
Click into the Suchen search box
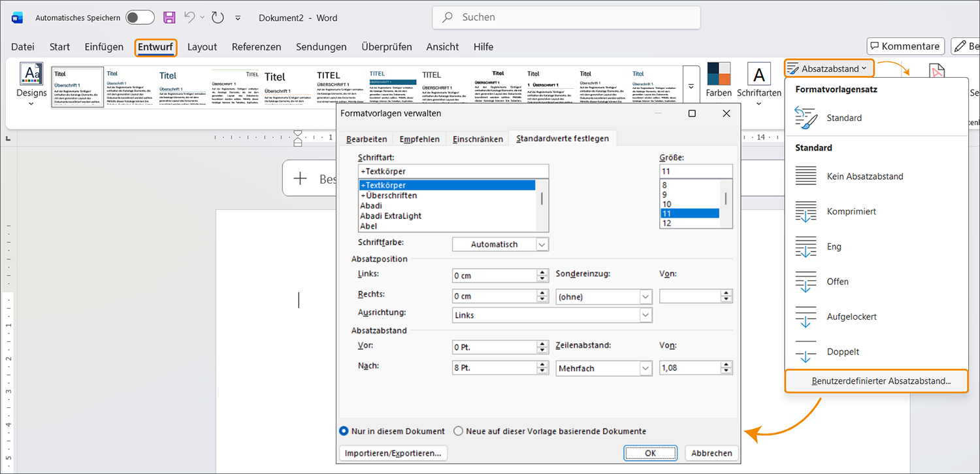(x=566, y=18)
